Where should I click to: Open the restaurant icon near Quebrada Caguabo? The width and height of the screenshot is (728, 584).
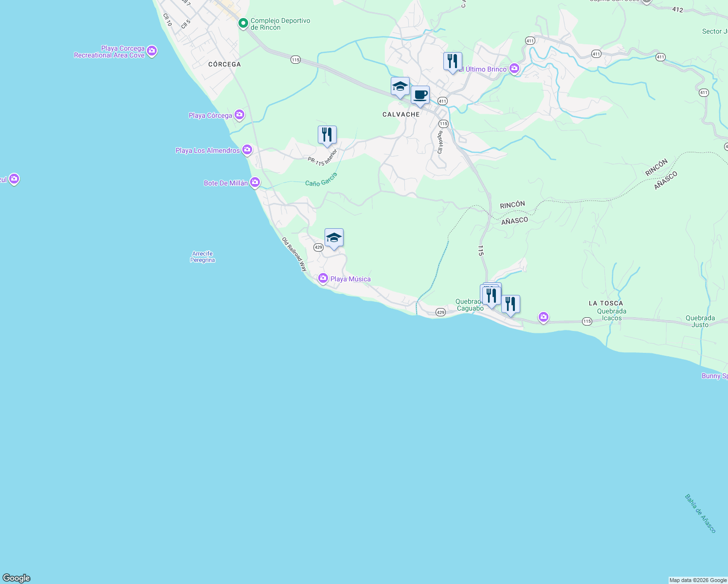click(x=491, y=294)
